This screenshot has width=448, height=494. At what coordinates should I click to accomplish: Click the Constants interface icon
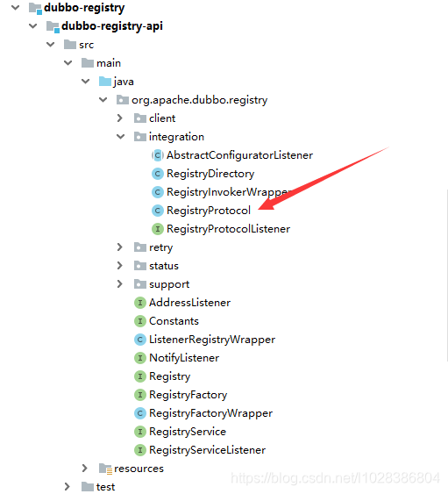click(x=140, y=321)
